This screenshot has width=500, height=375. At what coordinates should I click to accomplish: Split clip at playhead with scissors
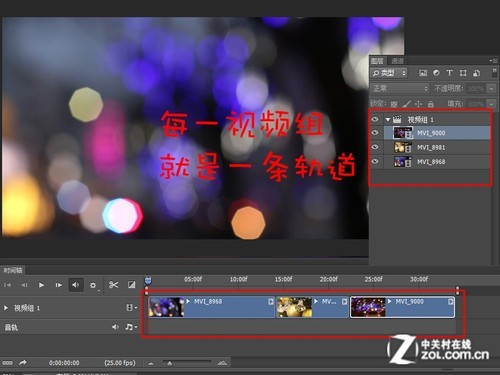point(114,285)
